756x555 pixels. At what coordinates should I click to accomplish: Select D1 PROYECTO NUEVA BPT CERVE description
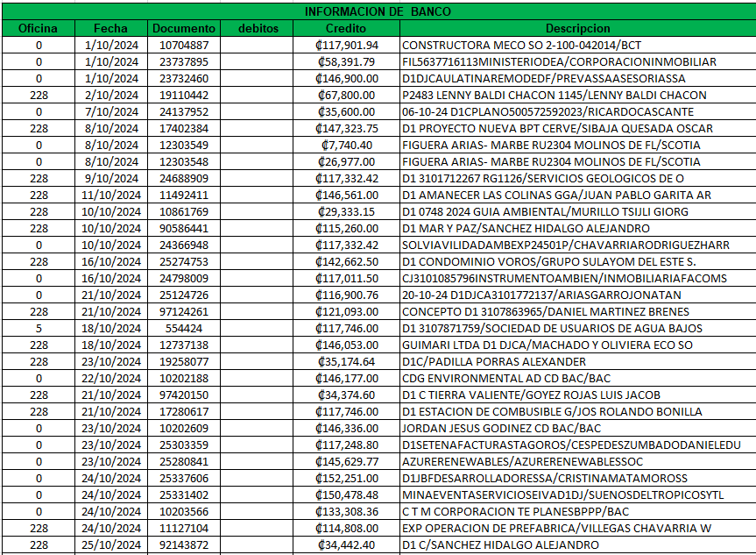pos(578,128)
